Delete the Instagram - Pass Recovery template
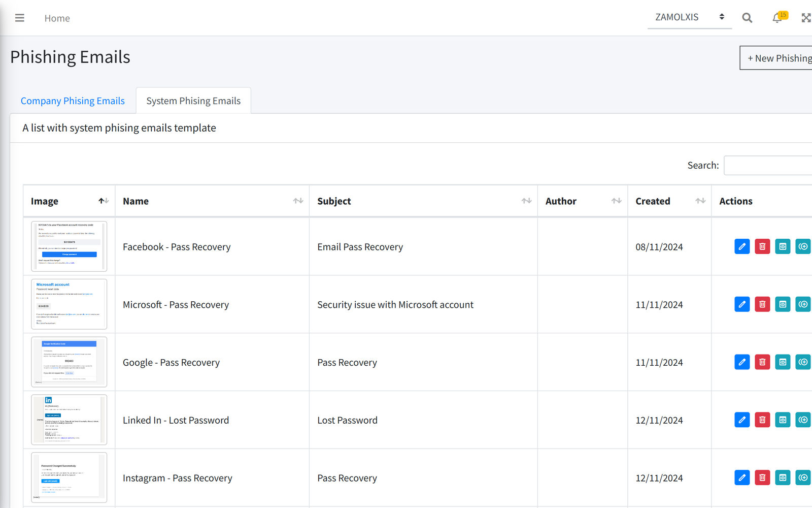812x508 pixels. coord(762,478)
